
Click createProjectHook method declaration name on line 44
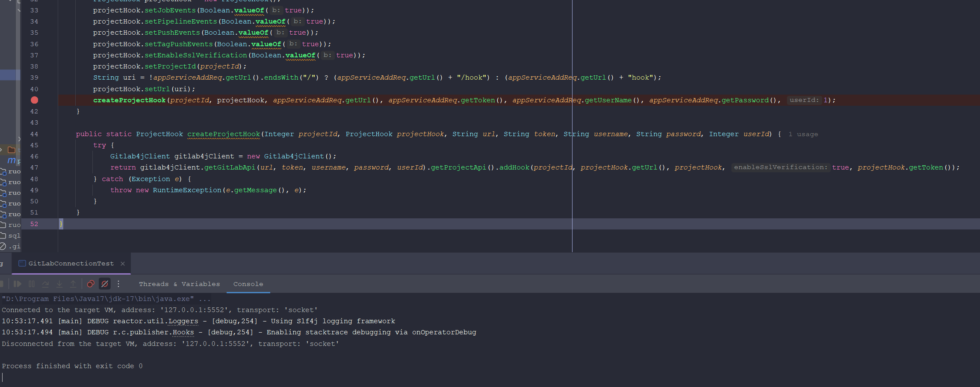point(224,134)
